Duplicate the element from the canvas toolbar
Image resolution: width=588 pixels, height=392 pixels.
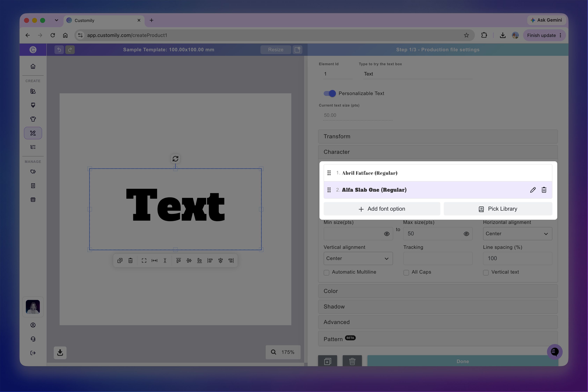click(x=120, y=261)
